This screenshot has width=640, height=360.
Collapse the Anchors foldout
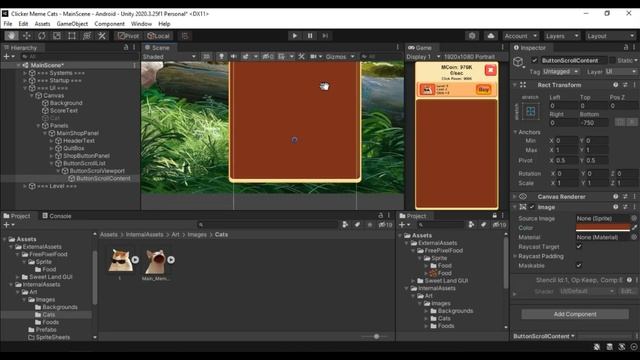click(x=515, y=132)
